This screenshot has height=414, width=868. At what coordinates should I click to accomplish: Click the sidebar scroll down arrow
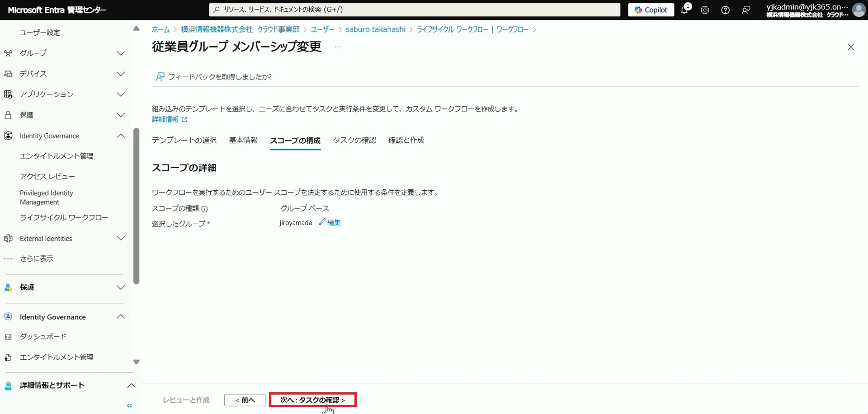[x=137, y=362]
